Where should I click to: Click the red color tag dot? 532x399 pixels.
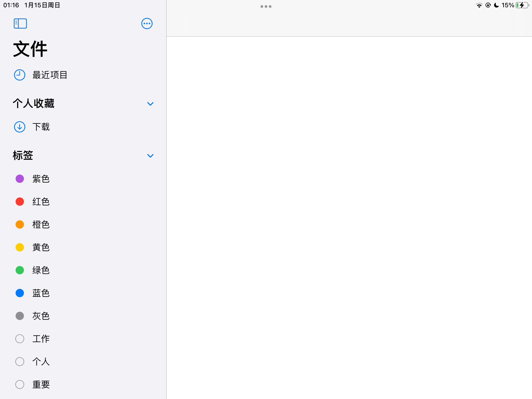pos(20,202)
